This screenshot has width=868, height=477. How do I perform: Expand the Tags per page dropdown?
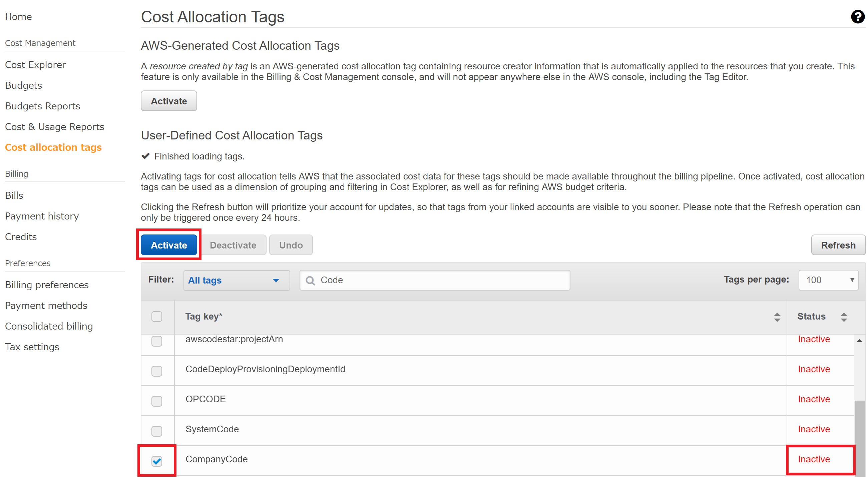tap(828, 280)
